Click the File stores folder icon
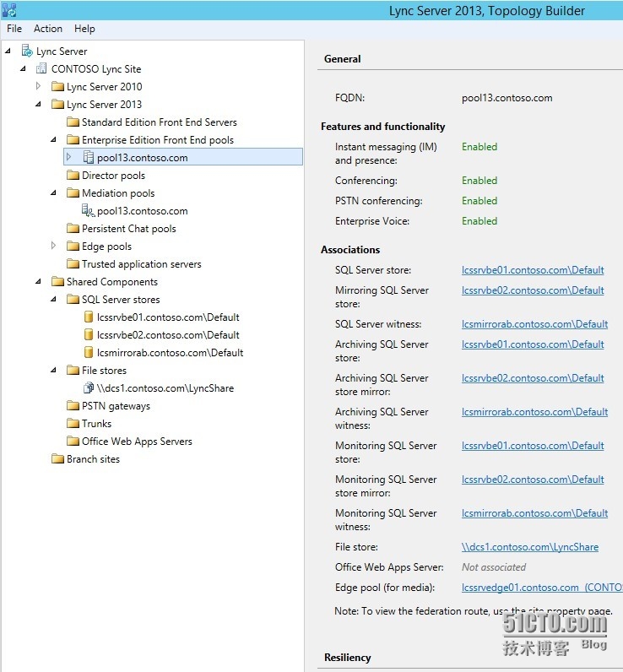The height and width of the screenshot is (672, 623). point(73,371)
